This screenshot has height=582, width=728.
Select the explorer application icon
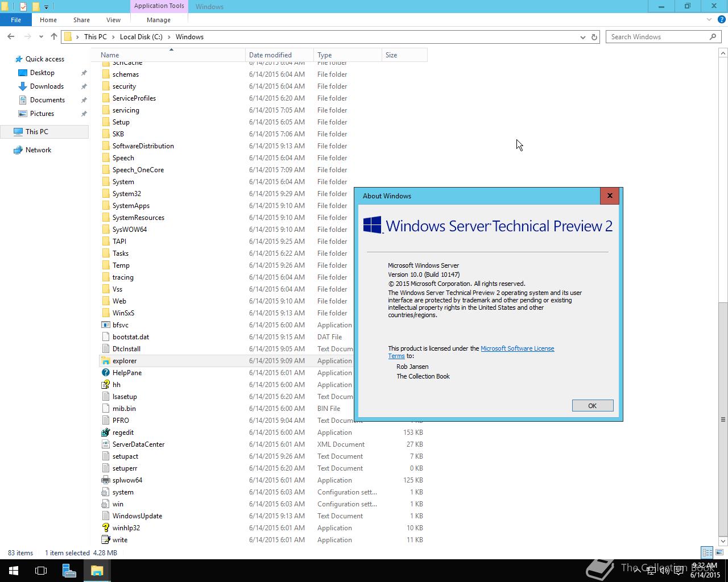105,361
